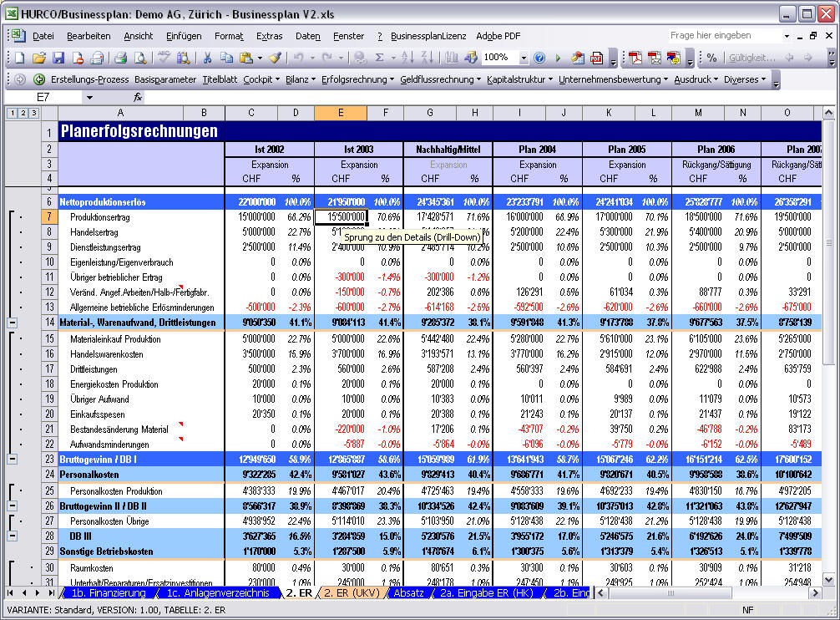Run the ABC spelling check
The height and width of the screenshot is (620, 840).
click(164, 58)
